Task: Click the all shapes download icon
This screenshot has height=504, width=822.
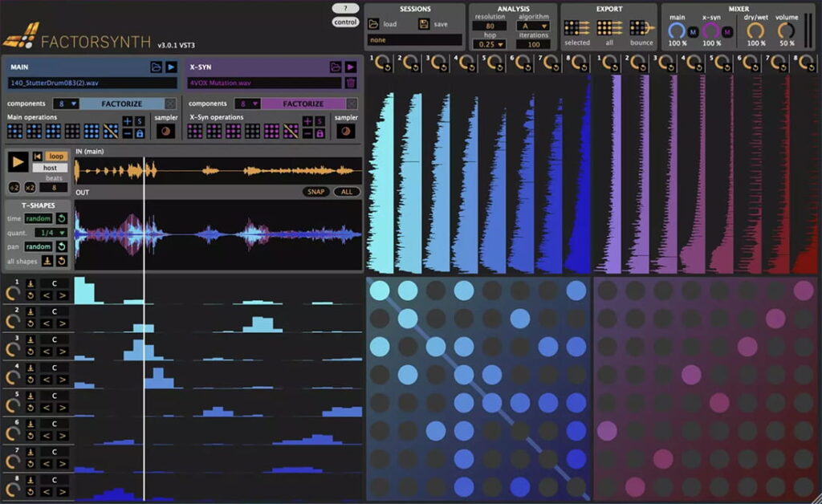Action: 47,261
